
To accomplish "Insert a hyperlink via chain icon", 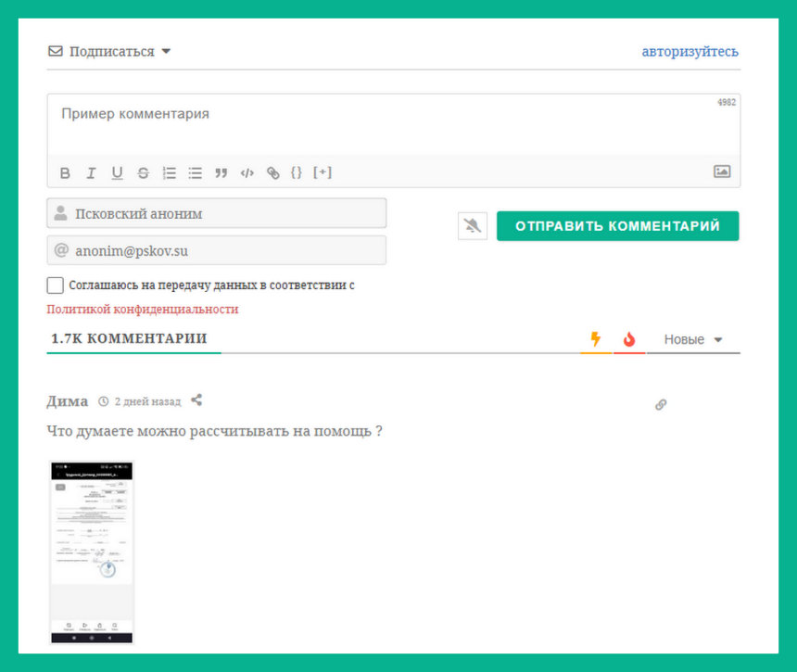I will point(272,172).
